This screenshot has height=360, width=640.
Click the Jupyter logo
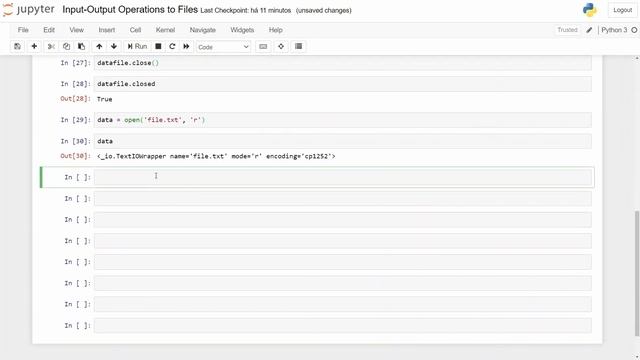click(x=29, y=10)
